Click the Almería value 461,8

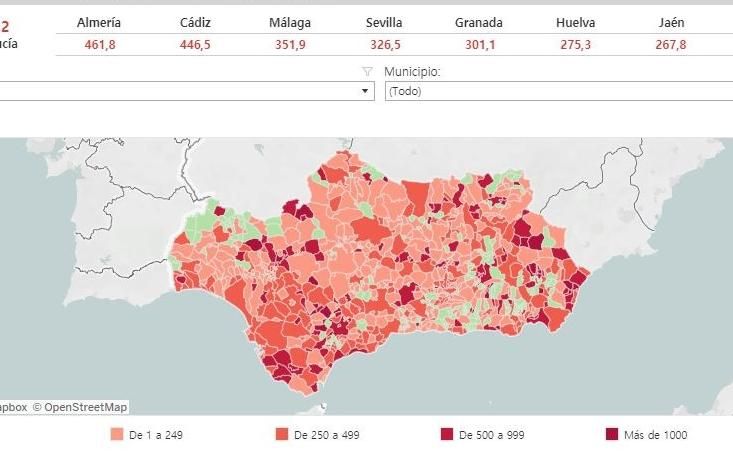point(99,45)
